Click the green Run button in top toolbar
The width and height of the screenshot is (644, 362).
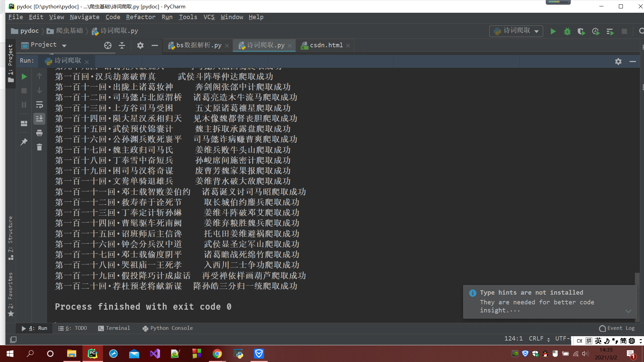pyautogui.click(x=553, y=31)
